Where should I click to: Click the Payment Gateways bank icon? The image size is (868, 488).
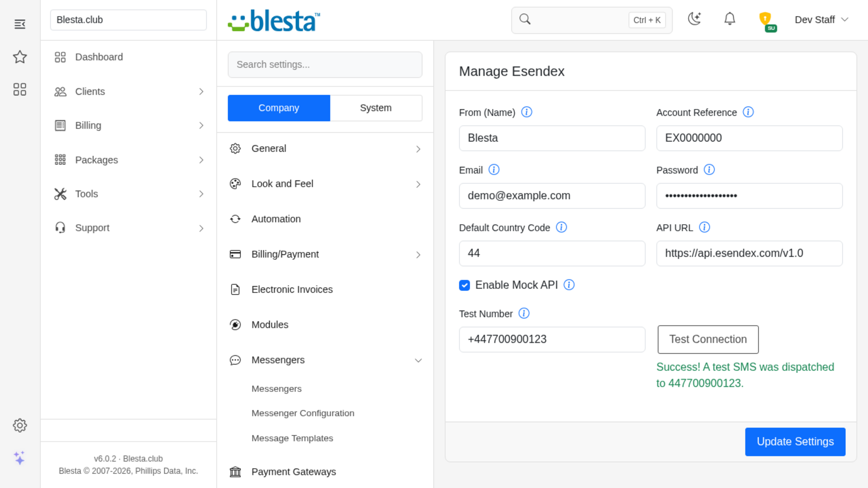pos(235,472)
